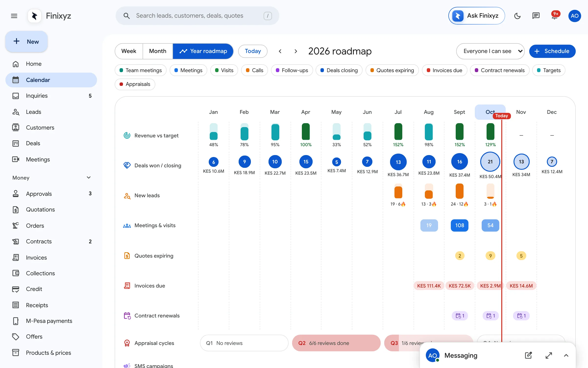Click the Credit card icon

pos(16,289)
